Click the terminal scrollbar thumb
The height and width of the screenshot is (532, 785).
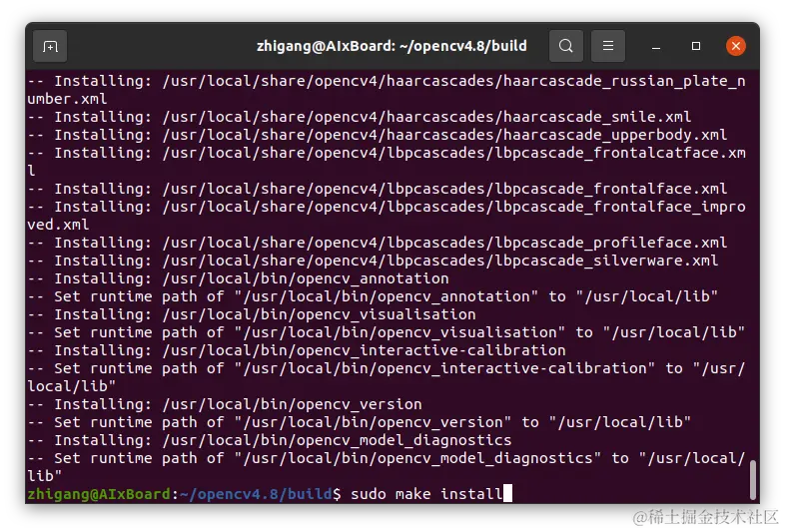pos(752,480)
